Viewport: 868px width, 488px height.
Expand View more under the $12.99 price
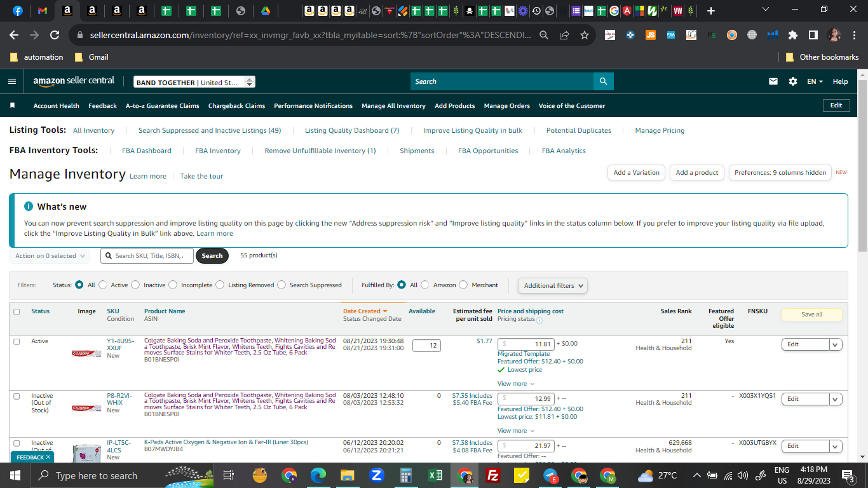tap(516, 431)
